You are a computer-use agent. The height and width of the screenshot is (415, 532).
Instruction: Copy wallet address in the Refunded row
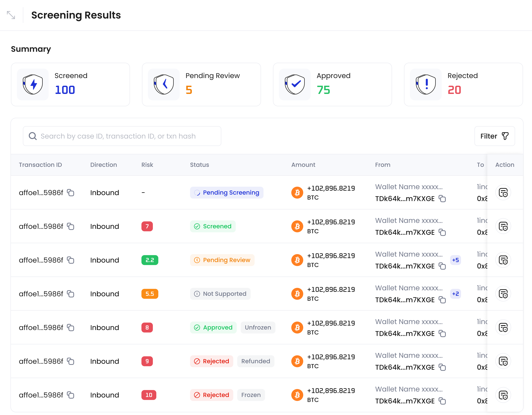pyautogui.click(x=442, y=367)
